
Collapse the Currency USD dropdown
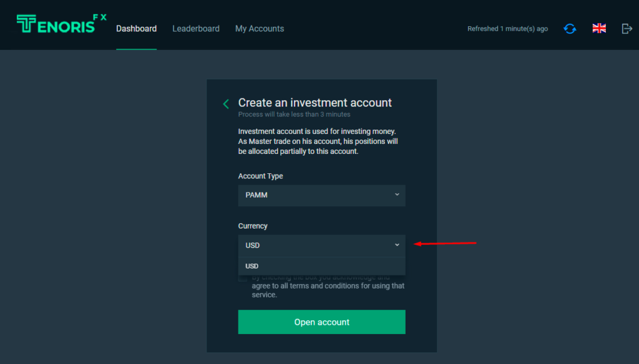pos(315,246)
